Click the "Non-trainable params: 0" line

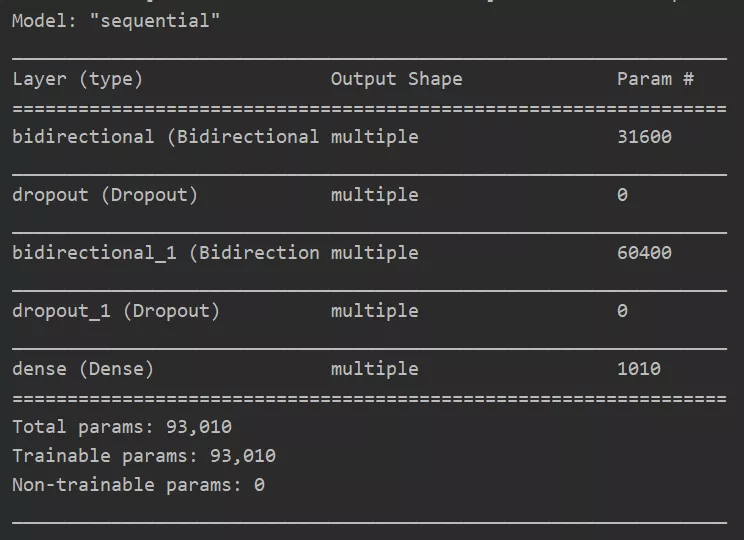[x=139, y=485]
